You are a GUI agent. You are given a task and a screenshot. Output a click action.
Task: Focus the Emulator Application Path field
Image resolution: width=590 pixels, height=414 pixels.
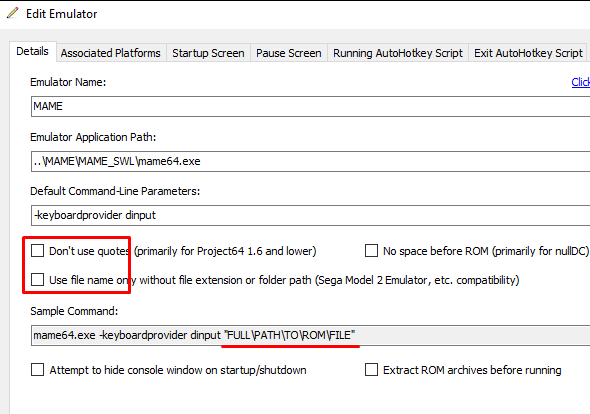310,161
